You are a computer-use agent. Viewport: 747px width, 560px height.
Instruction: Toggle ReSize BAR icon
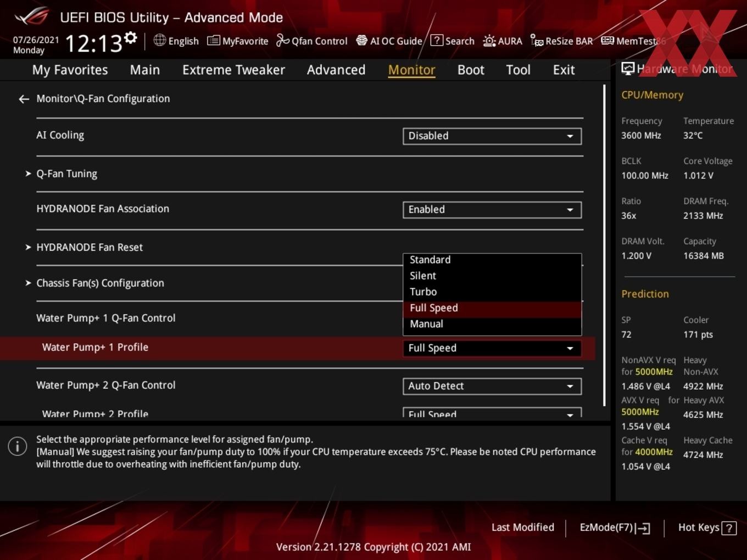coord(537,41)
